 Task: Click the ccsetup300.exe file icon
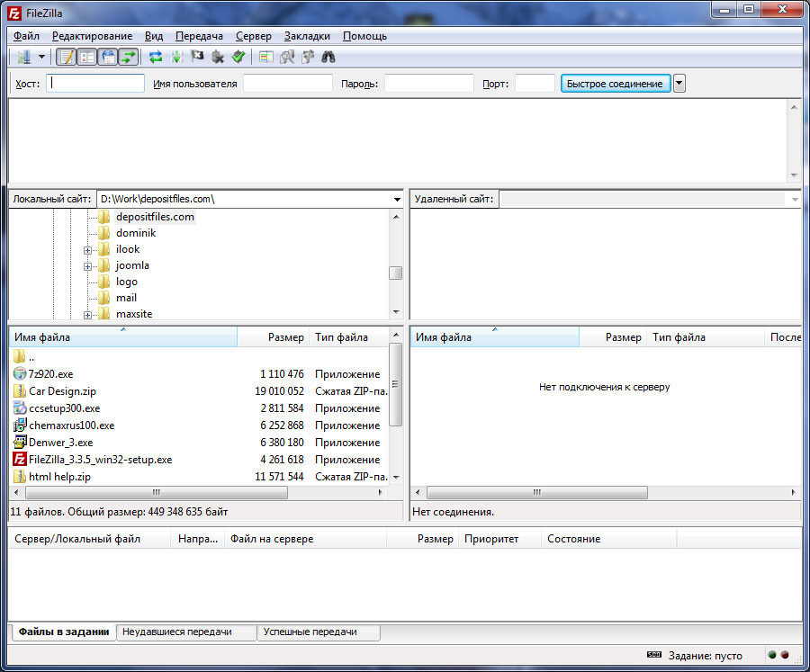point(20,408)
